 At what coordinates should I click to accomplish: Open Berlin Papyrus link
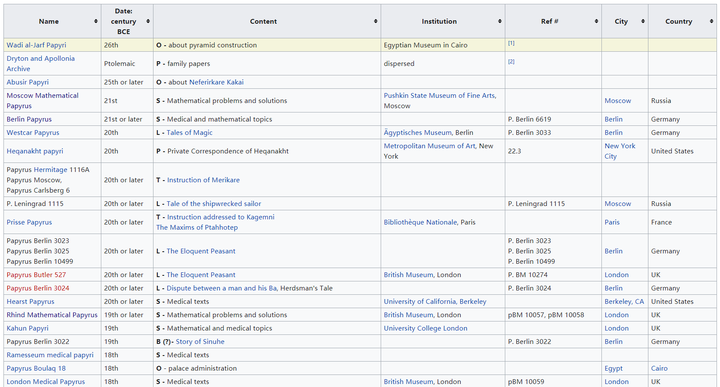tap(29, 119)
